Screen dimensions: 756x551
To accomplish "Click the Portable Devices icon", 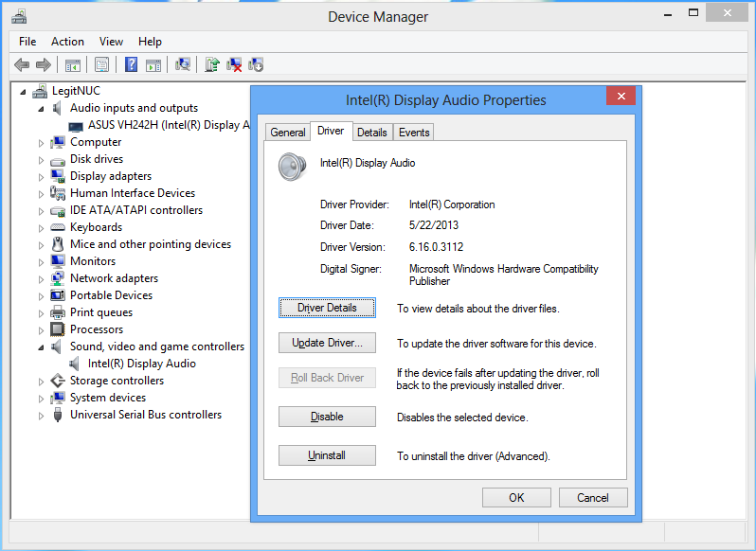I will 58,295.
